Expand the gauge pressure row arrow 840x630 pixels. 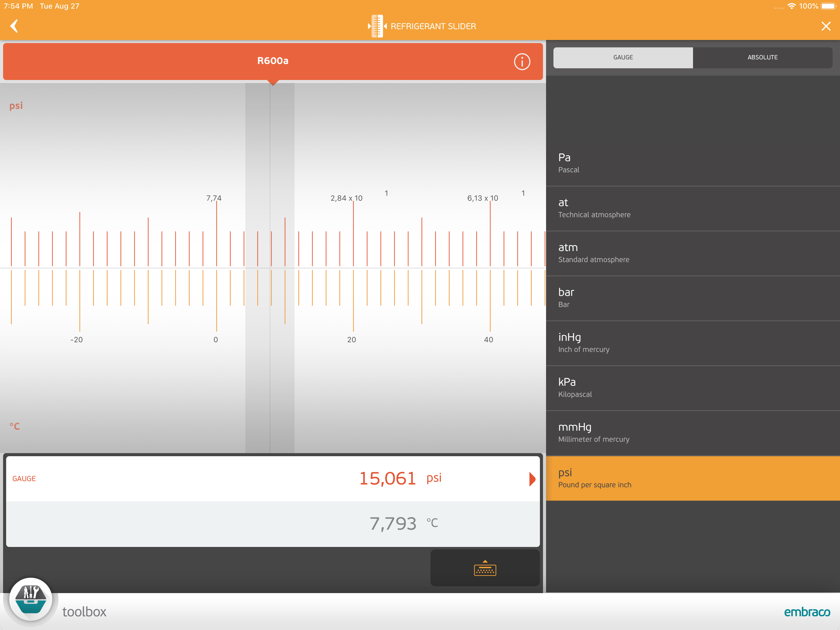pyautogui.click(x=532, y=479)
